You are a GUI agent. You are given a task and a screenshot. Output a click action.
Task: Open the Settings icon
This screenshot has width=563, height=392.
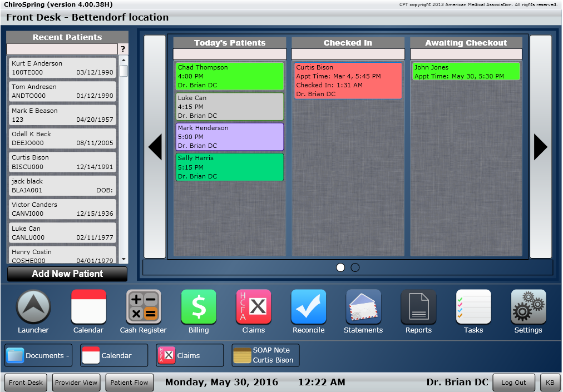pos(528,306)
